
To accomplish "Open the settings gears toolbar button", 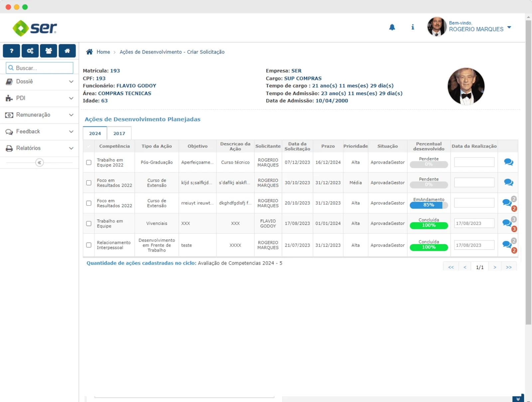I will coord(30,51).
